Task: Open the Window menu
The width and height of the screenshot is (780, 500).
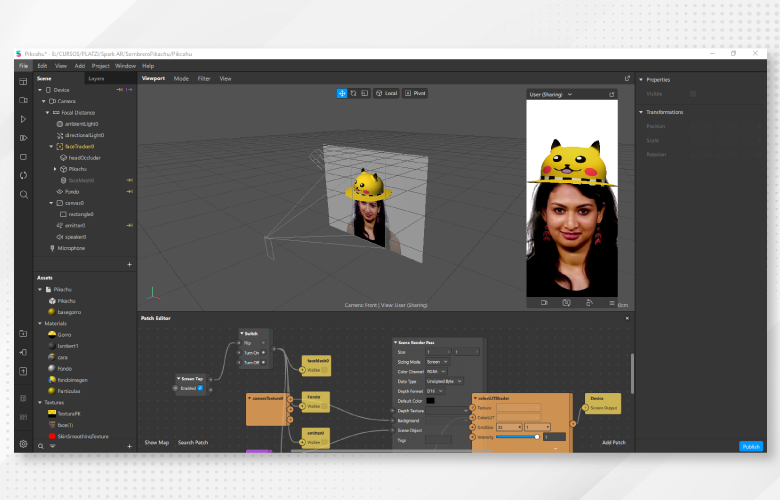Action: (125, 66)
